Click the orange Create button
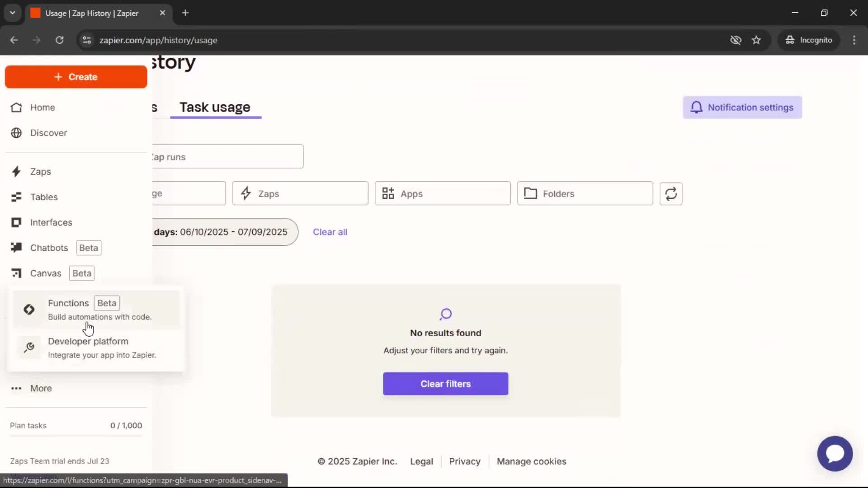The height and width of the screenshot is (488, 868). click(x=76, y=77)
